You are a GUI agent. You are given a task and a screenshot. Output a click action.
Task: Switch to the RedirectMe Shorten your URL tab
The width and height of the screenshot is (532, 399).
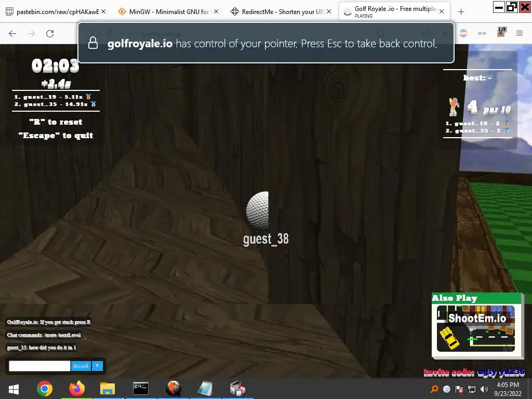point(281,12)
